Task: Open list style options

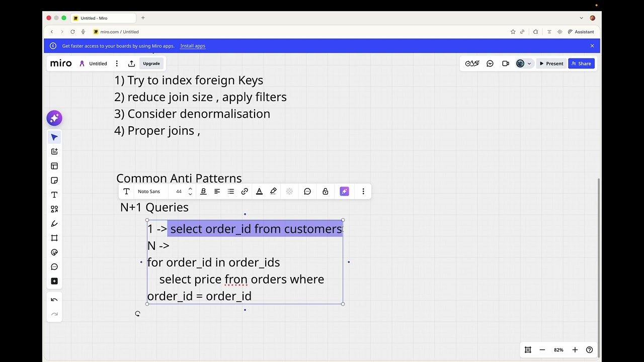Action: [x=231, y=192]
